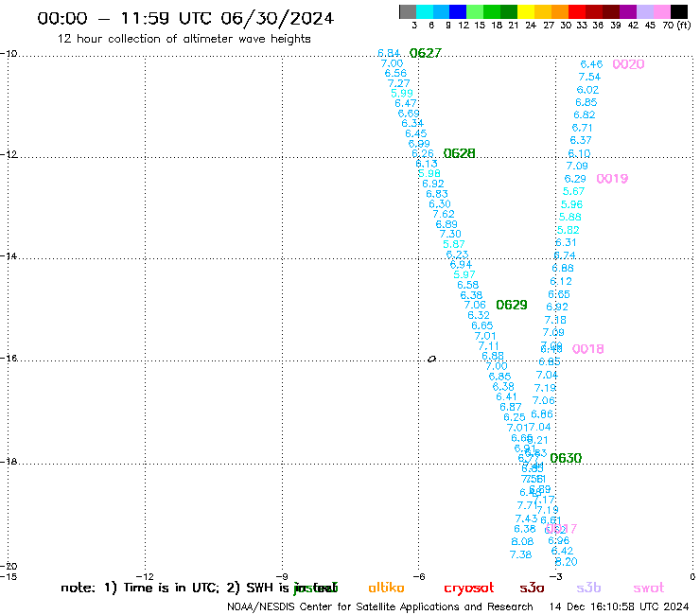Select the wave height value 6.32
The width and height of the screenshot is (700, 615).
click(x=479, y=315)
